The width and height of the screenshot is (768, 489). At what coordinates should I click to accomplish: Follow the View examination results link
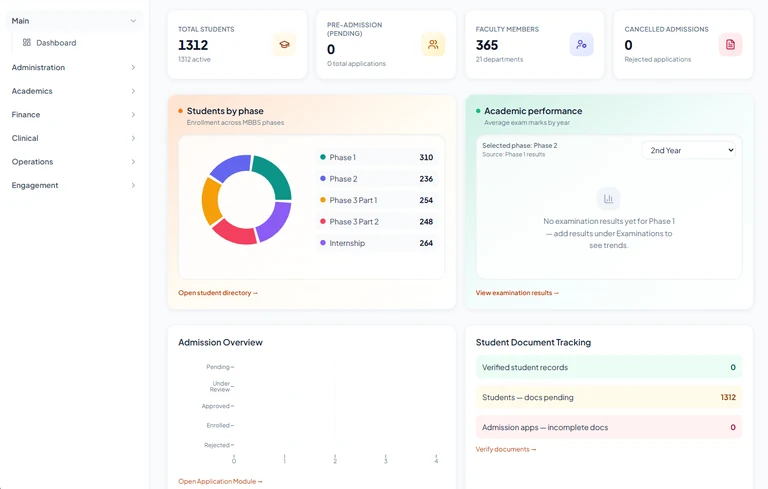[517, 293]
